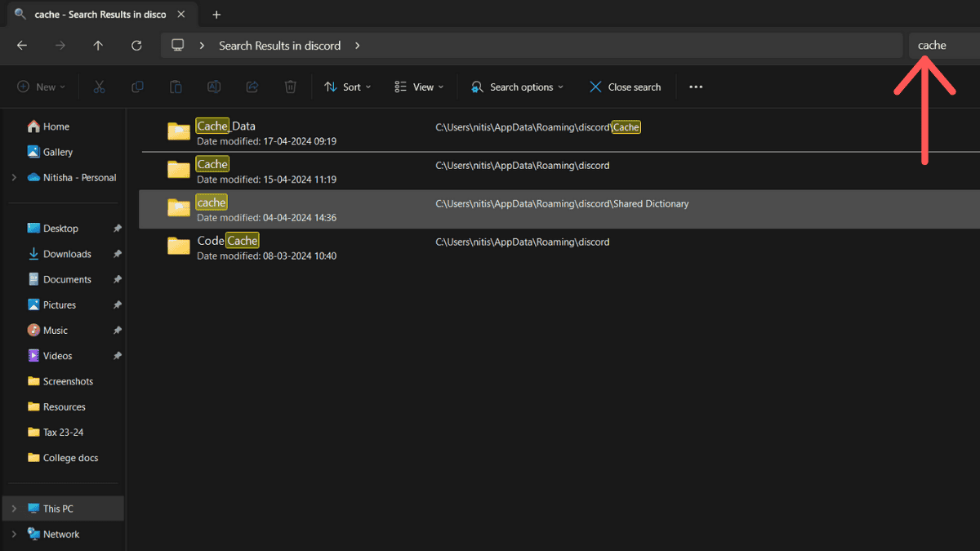Expand chevron after Search Results in discord

(357, 46)
